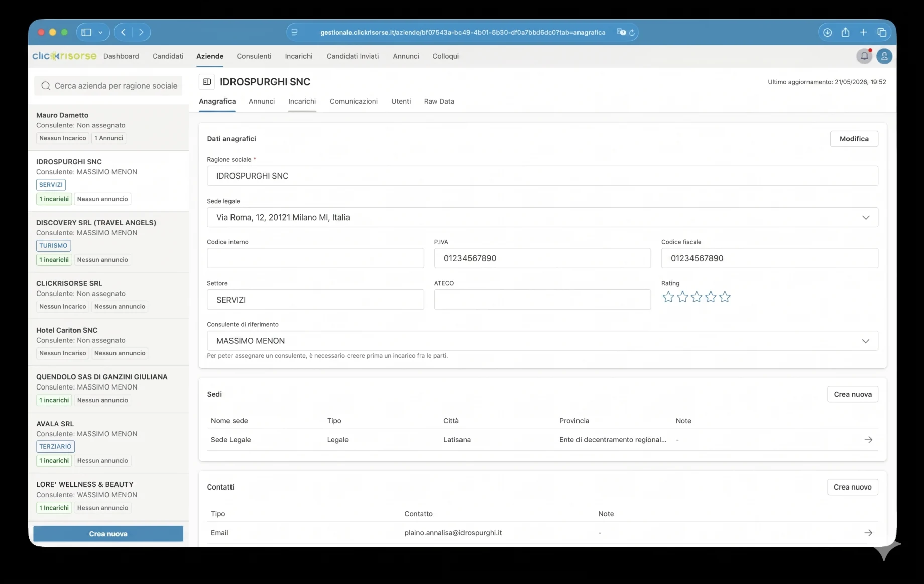Viewport: 924px width, 584px height.
Task: Expand the Sede legale dropdown
Action: pyautogui.click(x=866, y=218)
